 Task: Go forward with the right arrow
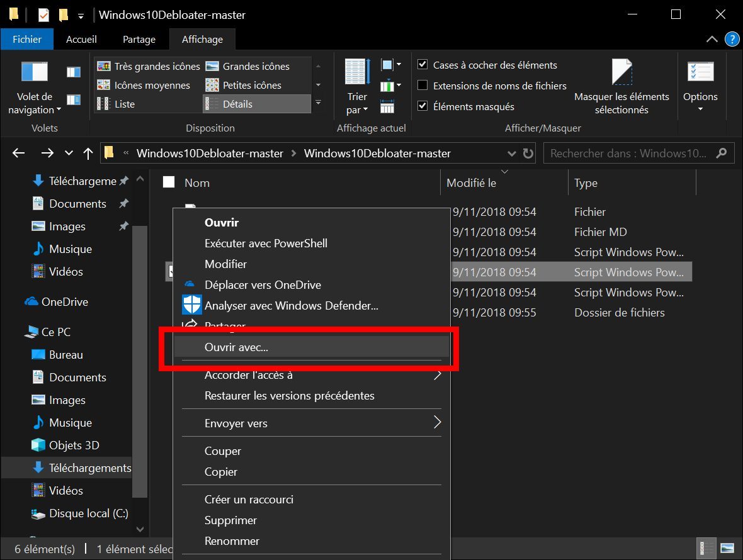coord(47,153)
